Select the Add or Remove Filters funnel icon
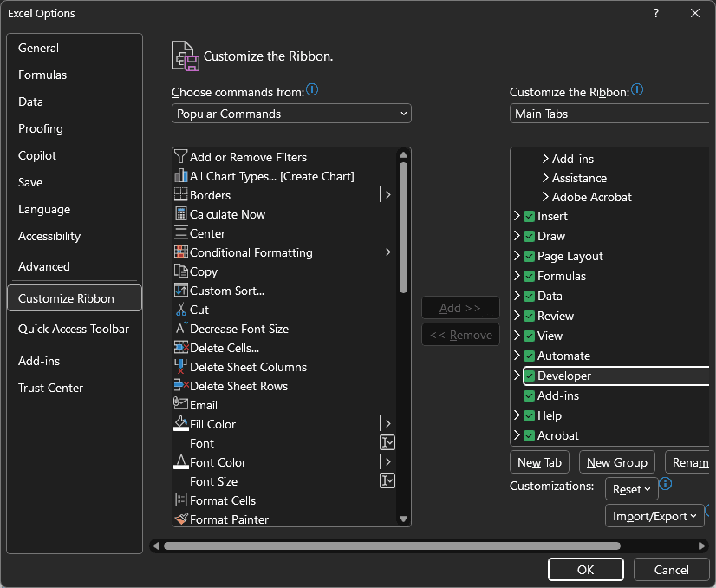Viewport: 716px width, 588px height. click(x=181, y=157)
